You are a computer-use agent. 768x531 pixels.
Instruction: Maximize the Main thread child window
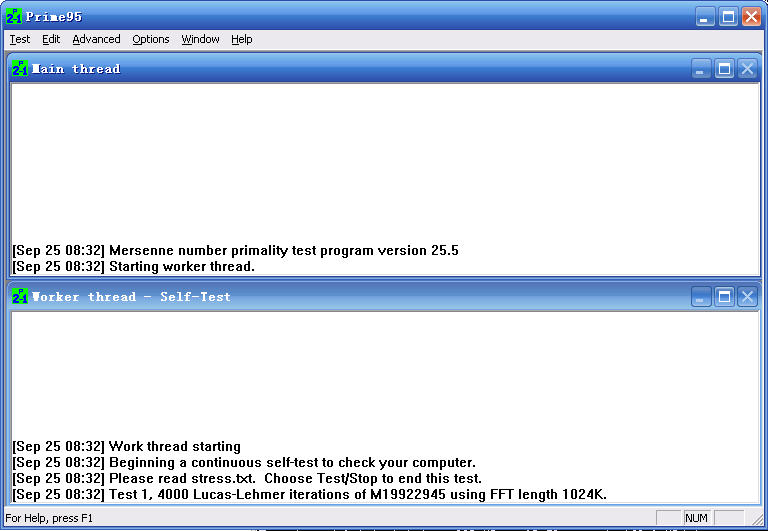click(724, 69)
